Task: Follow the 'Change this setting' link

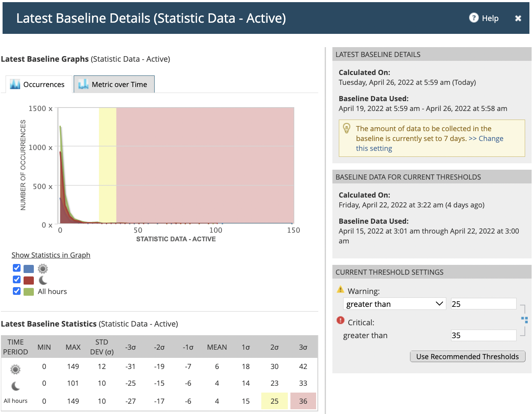Action: [x=490, y=138]
